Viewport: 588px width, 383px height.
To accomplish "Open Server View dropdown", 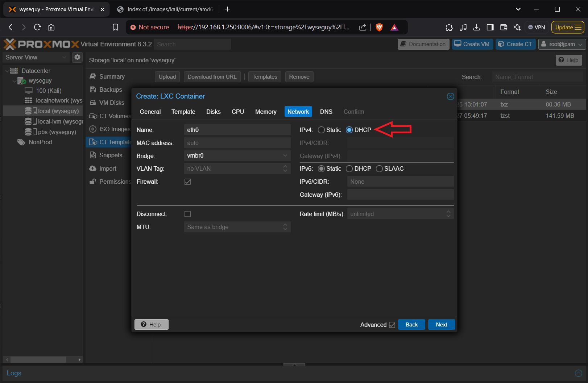I will 36,57.
